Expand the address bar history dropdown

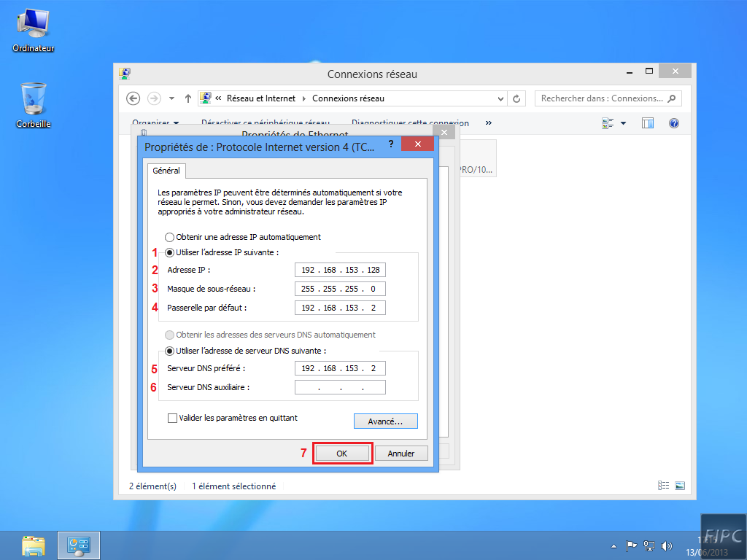[x=500, y=99]
